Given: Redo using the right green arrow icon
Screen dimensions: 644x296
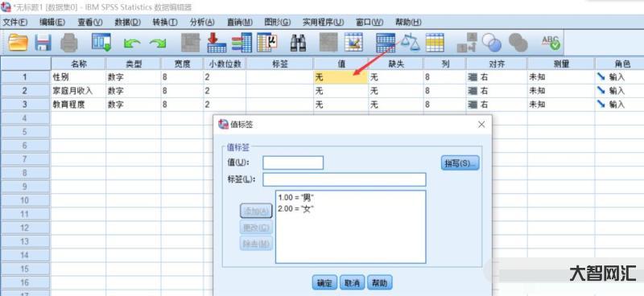Looking at the screenshot, I should [157, 43].
